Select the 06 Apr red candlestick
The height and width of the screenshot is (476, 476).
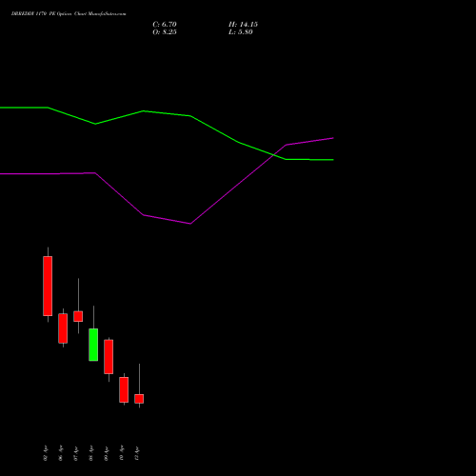(x=63, y=328)
